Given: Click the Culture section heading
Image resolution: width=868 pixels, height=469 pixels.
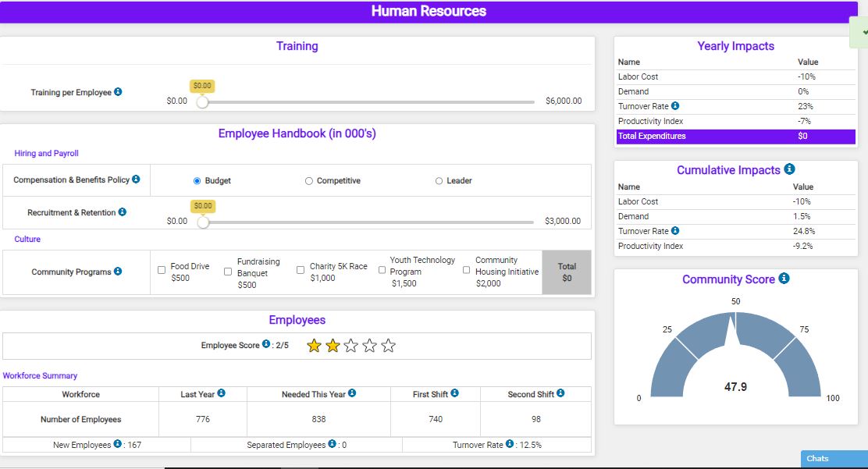Looking at the screenshot, I should point(27,240).
